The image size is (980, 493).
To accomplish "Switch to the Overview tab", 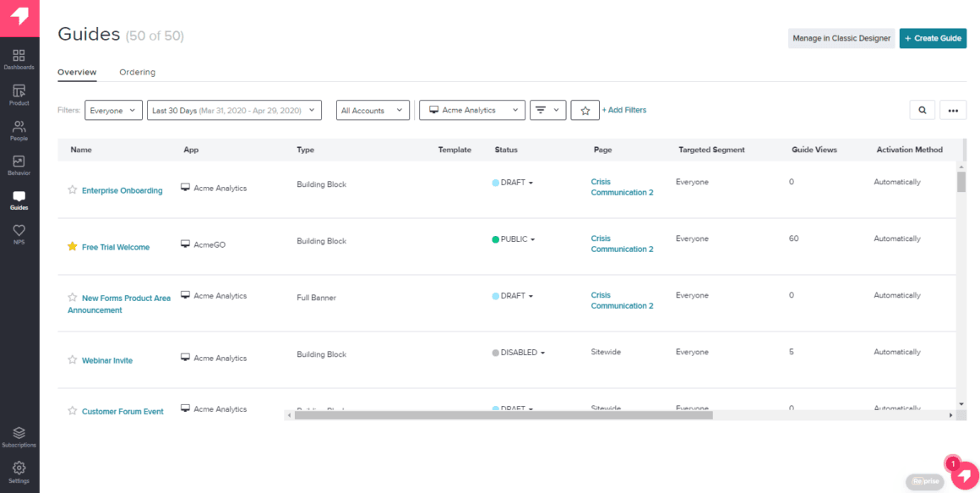I will 77,72.
